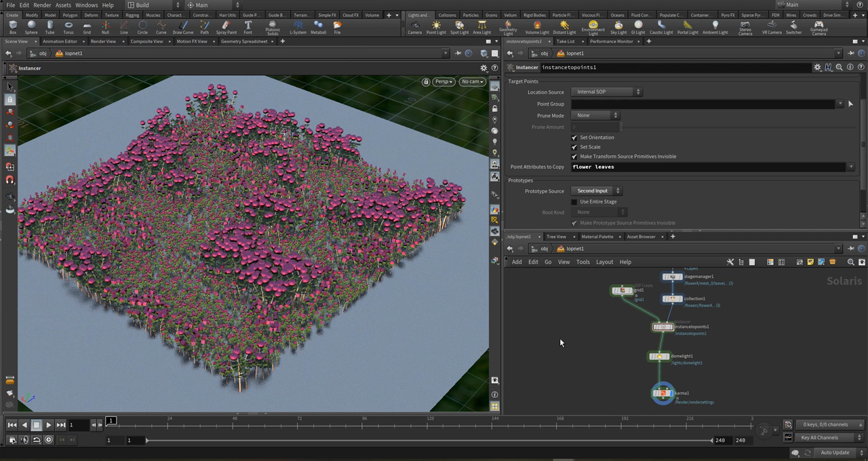Add an Environment Light from the shelf
The width and height of the screenshot is (868, 461).
click(593, 27)
